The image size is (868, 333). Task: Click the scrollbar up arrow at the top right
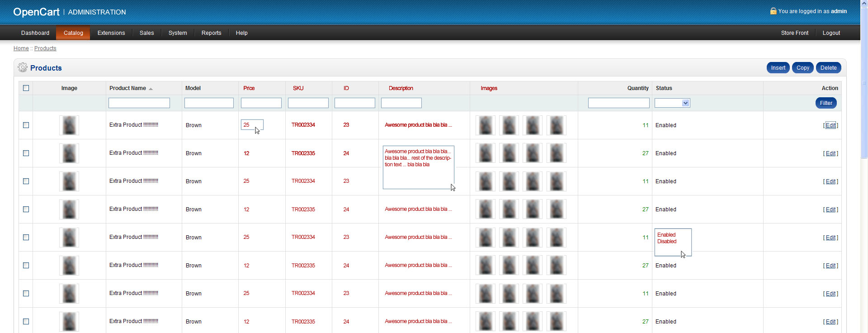[864, 4]
